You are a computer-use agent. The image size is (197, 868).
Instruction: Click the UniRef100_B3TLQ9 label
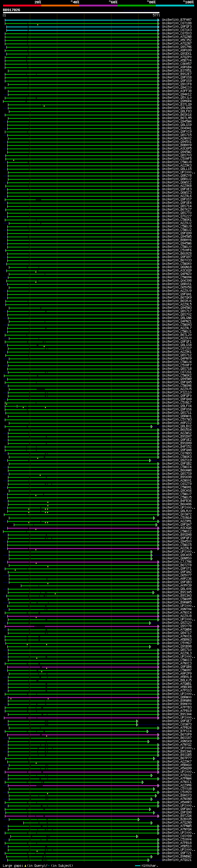click(177, 104)
